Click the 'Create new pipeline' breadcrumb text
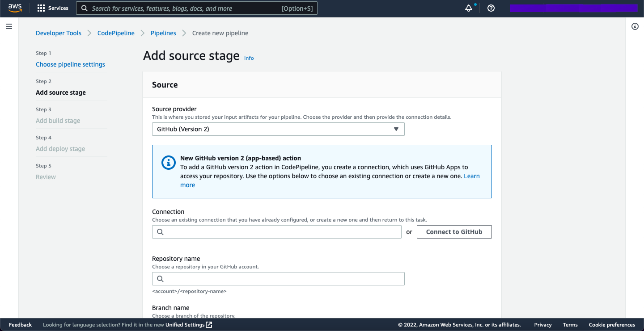The image size is (644, 331). pos(220,33)
